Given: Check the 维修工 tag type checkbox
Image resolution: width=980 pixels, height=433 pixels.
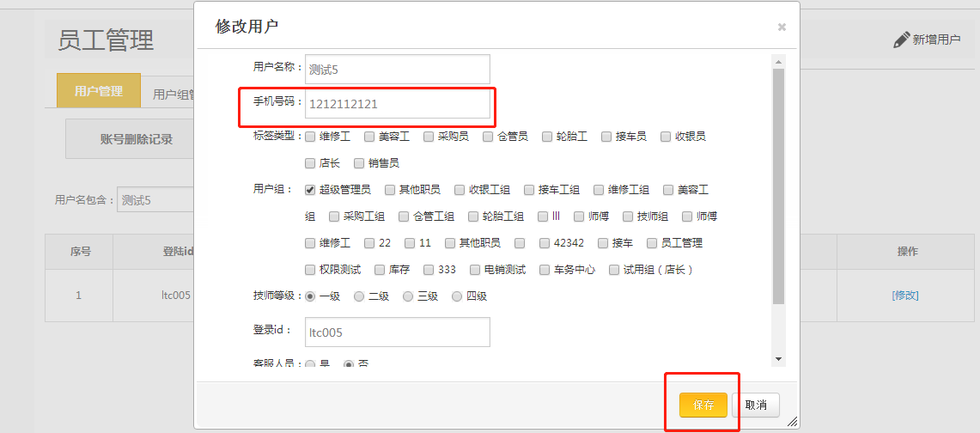Looking at the screenshot, I should [311, 137].
